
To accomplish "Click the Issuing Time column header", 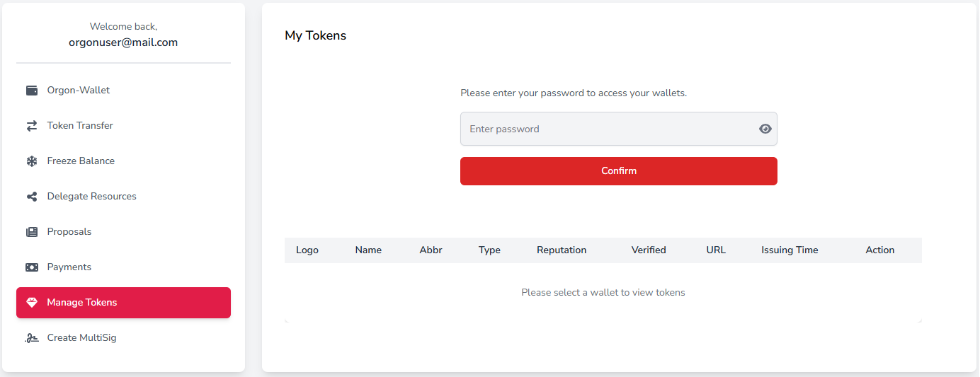I will (x=790, y=250).
